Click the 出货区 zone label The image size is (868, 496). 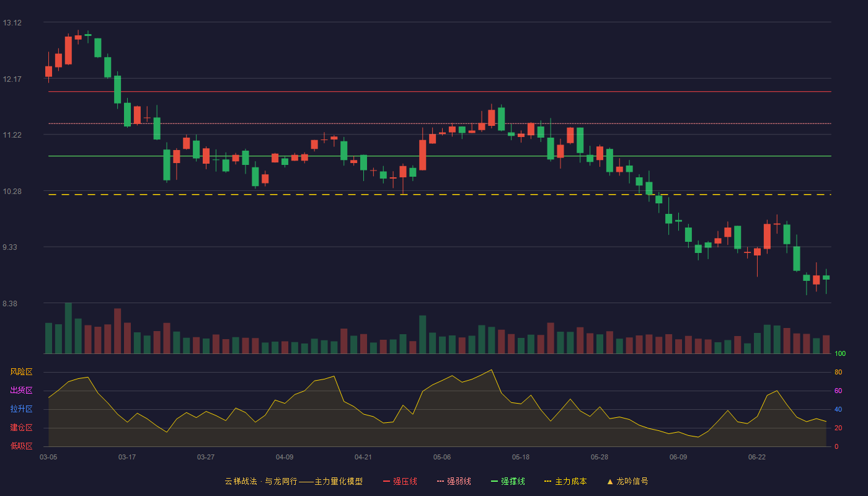[x=21, y=391]
